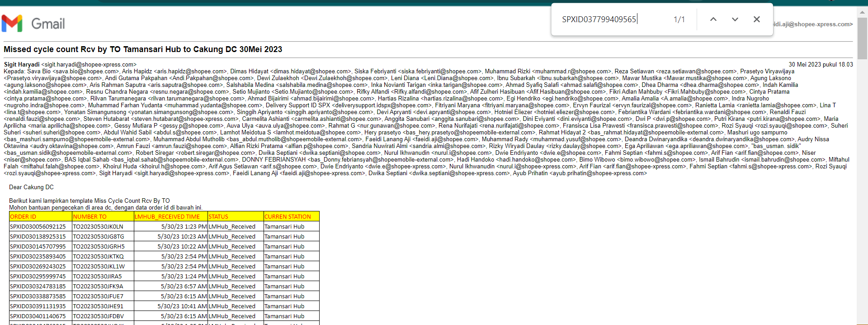868x325 pixels.
Task: Click the line starting Mohon bantuan pengecekan
Action: 105,208
